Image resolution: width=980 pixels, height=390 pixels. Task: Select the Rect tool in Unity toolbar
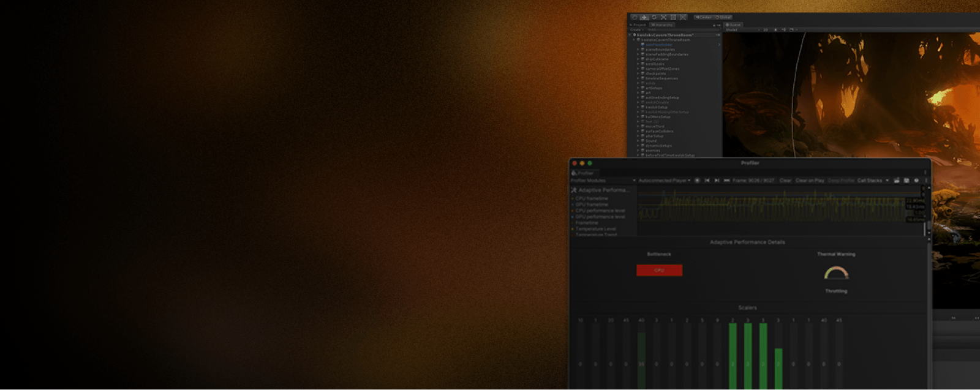click(673, 17)
